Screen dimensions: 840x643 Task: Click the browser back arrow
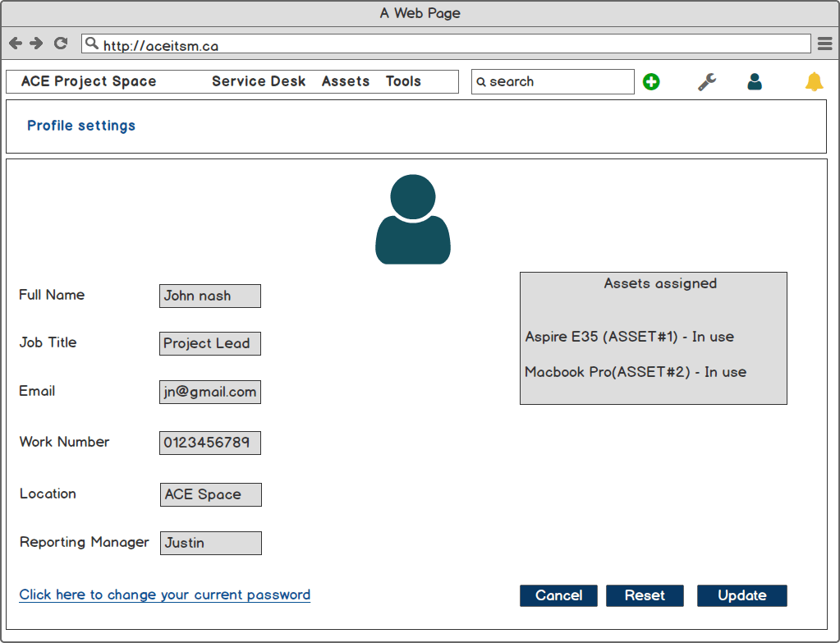[16, 44]
